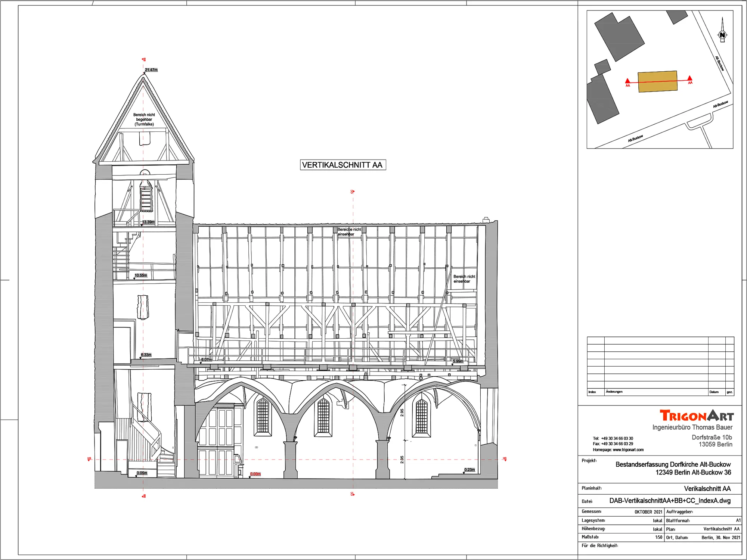This screenshot has width=747, height=560.
Task: Click the 6.33m level label
Action: [x=146, y=355]
